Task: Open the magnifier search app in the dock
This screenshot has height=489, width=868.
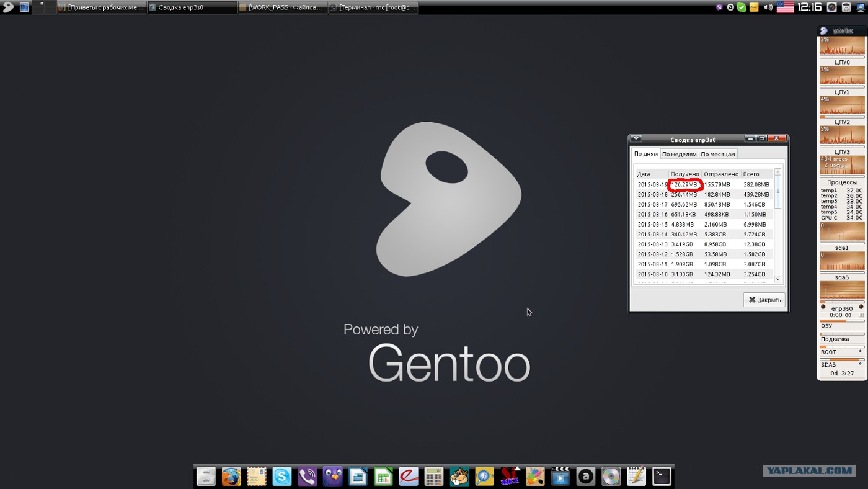Action: [x=485, y=477]
